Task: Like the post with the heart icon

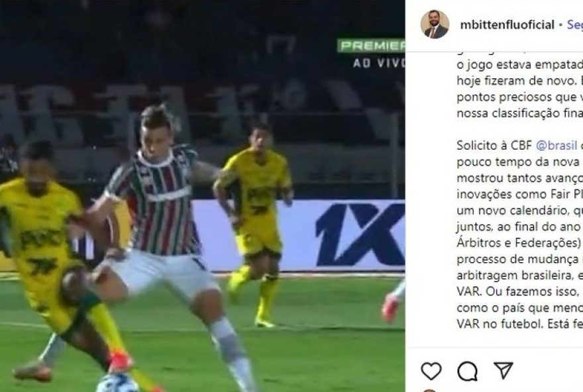Action: (x=431, y=371)
